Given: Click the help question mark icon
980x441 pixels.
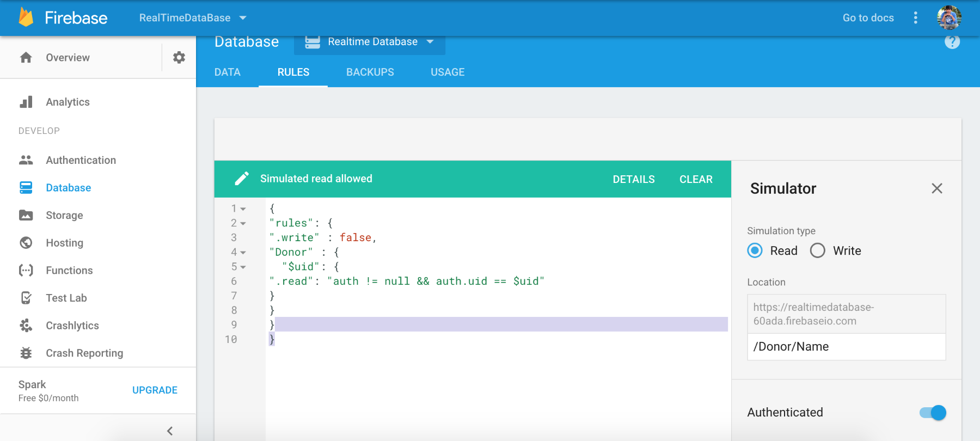Looking at the screenshot, I should point(952,42).
